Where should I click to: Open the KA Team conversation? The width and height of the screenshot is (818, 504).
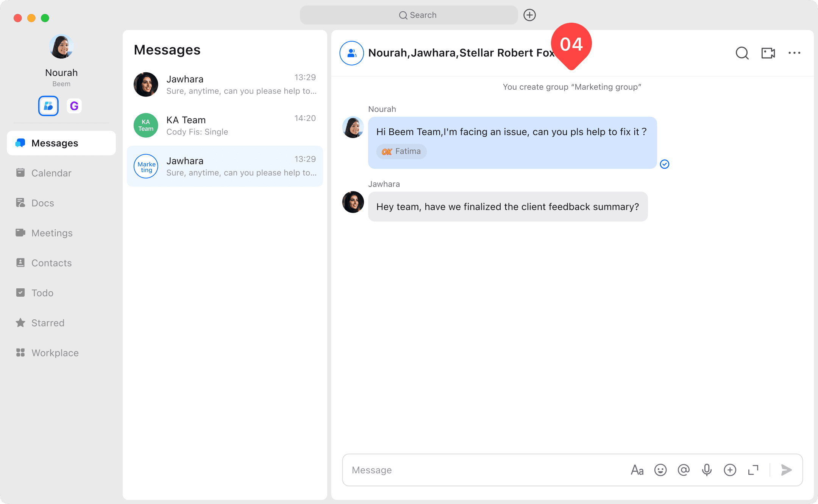(x=225, y=126)
